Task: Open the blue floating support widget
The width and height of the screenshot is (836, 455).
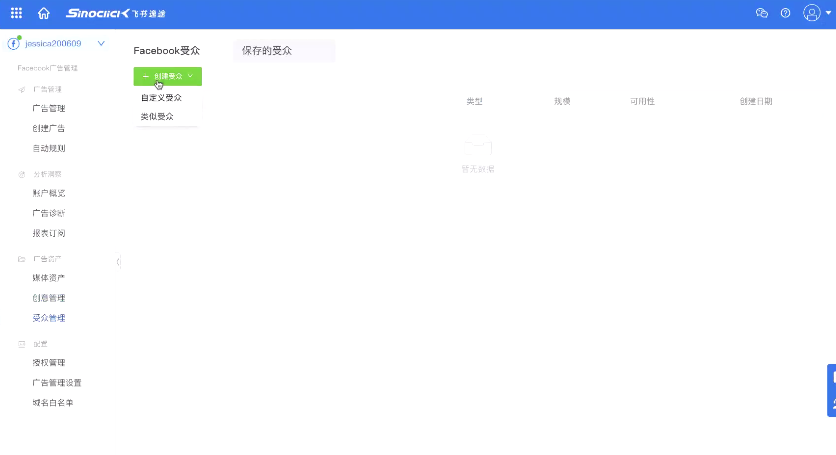Action: [831, 390]
